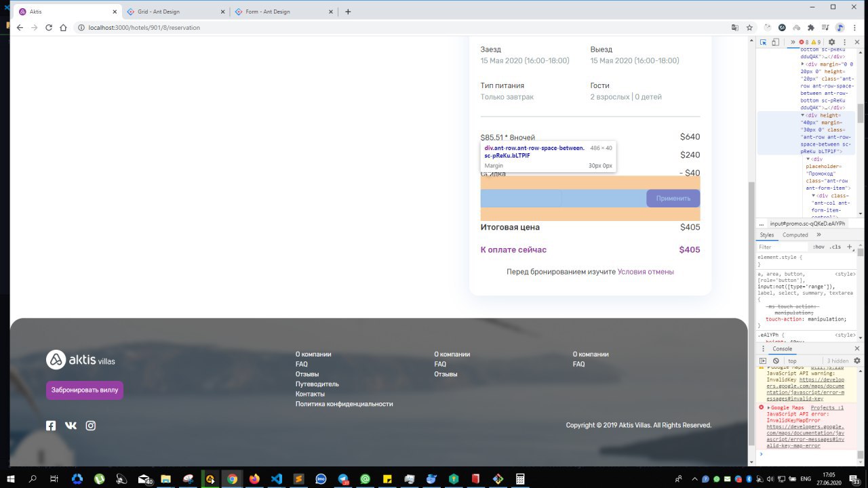Add new style rule plus icon
This screenshot has height=488, width=868.
tap(849, 247)
